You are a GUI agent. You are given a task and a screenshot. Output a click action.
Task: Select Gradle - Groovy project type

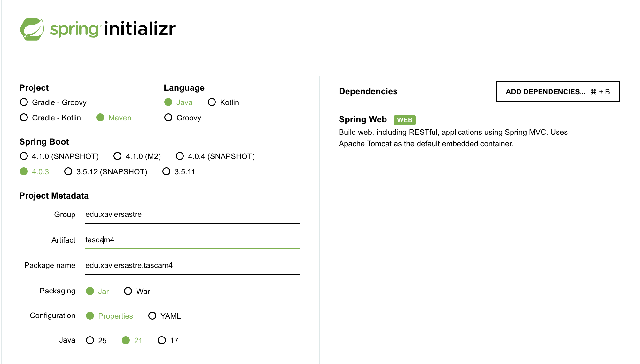(24, 102)
